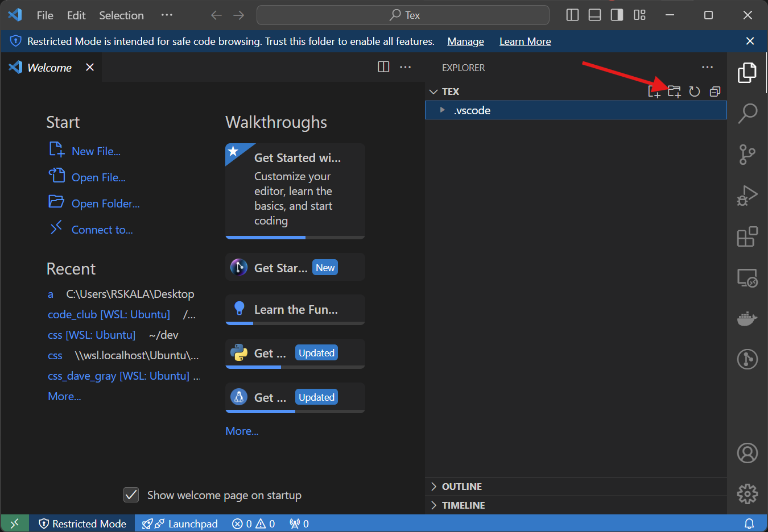Click the Tex command center search box
This screenshot has height=532, width=768.
coord(403,15)
